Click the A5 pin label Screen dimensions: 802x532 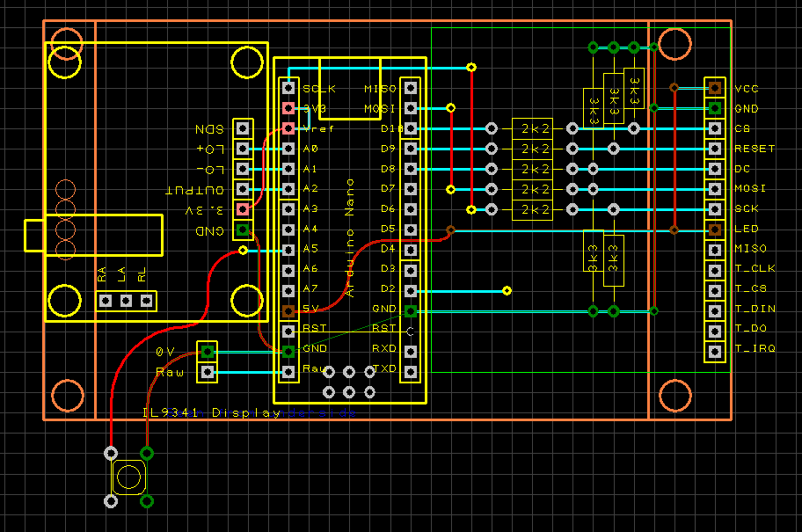point(310,249)
